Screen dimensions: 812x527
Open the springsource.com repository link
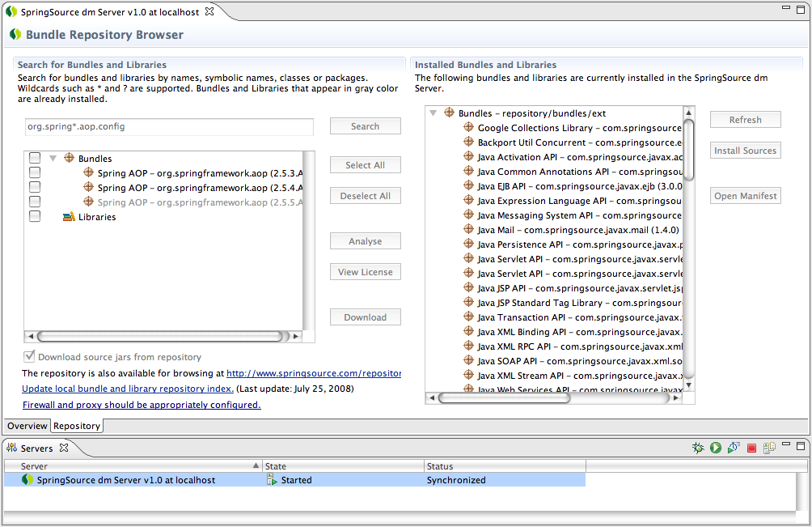coord(314,373)
